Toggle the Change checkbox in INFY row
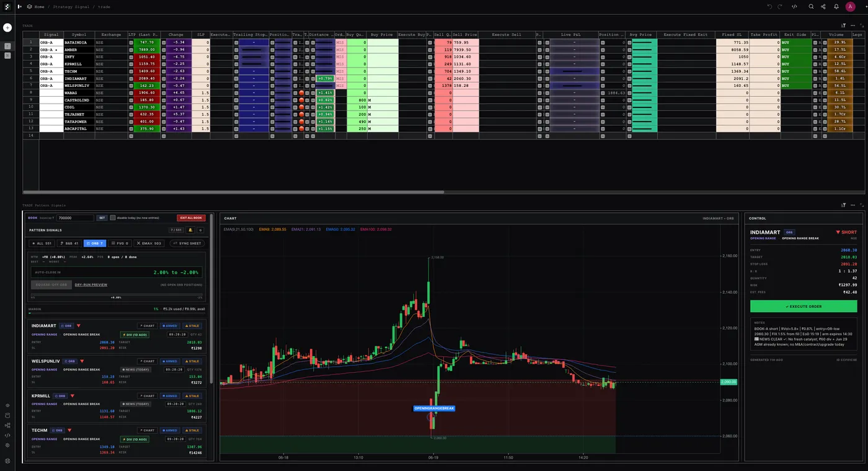 [164, 57]
